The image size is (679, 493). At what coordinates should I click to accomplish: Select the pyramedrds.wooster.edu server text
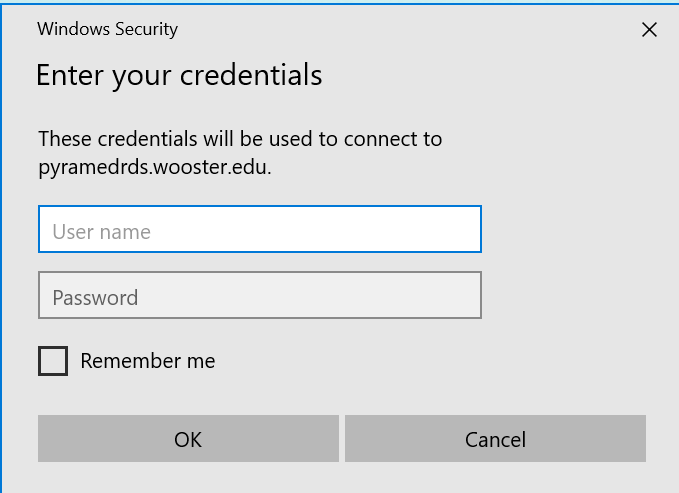pos(154,168)
